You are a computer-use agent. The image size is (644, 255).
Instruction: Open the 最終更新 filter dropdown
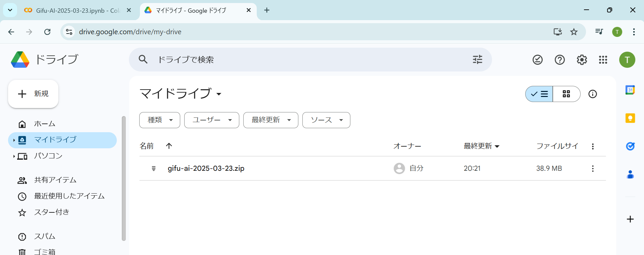point(271,120)
